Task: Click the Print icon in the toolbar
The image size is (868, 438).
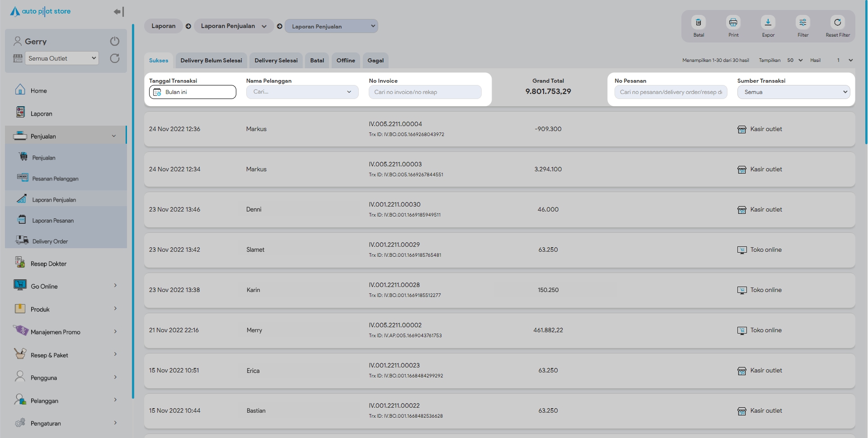Action: pos(733,23)
